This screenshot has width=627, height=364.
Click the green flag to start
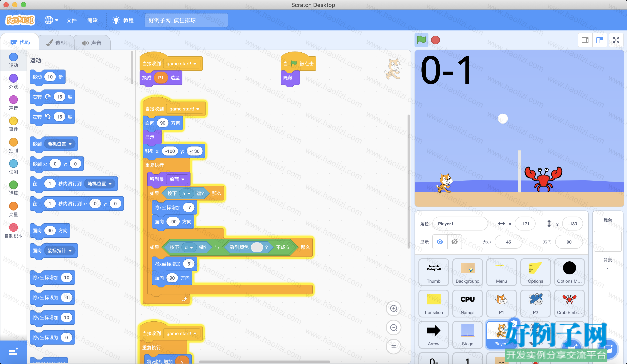pos(421,40)
